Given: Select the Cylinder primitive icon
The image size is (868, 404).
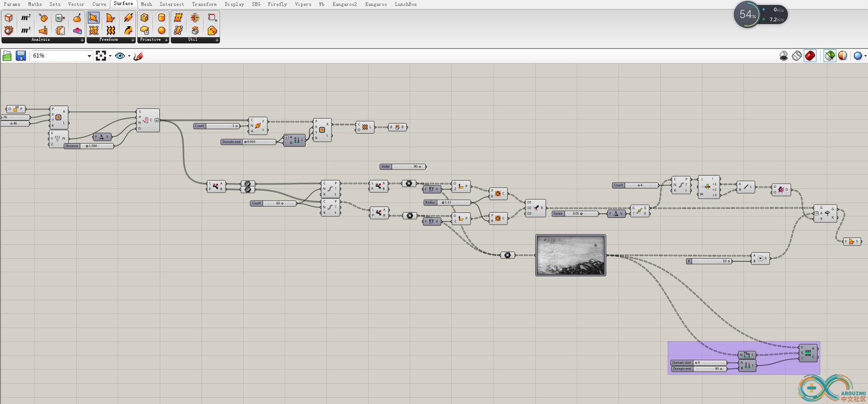Looking at the screenshot, I should pyautogui.click(x=162, y=18).
